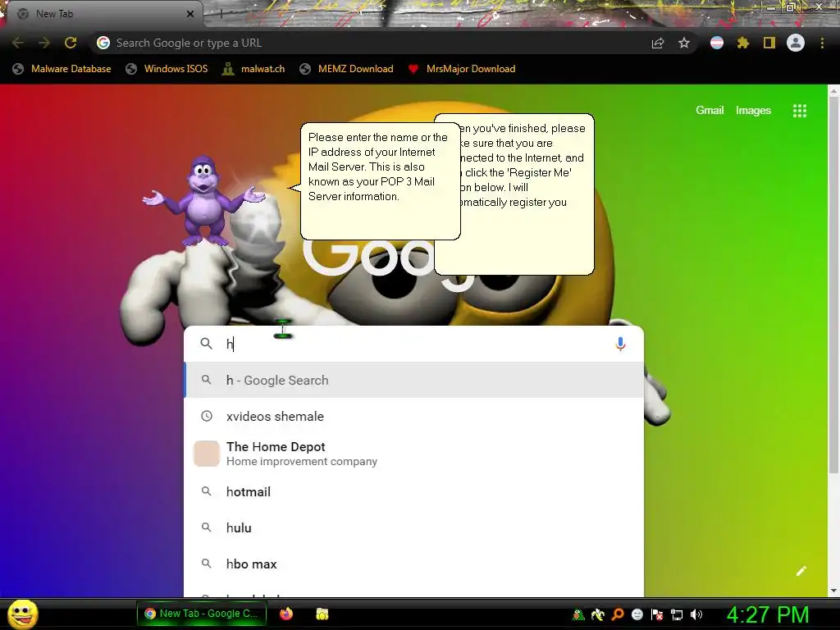The image size is (840, 630).
Task: Click the page scrollbar up arrow
Action: click(x=833, y=91)
